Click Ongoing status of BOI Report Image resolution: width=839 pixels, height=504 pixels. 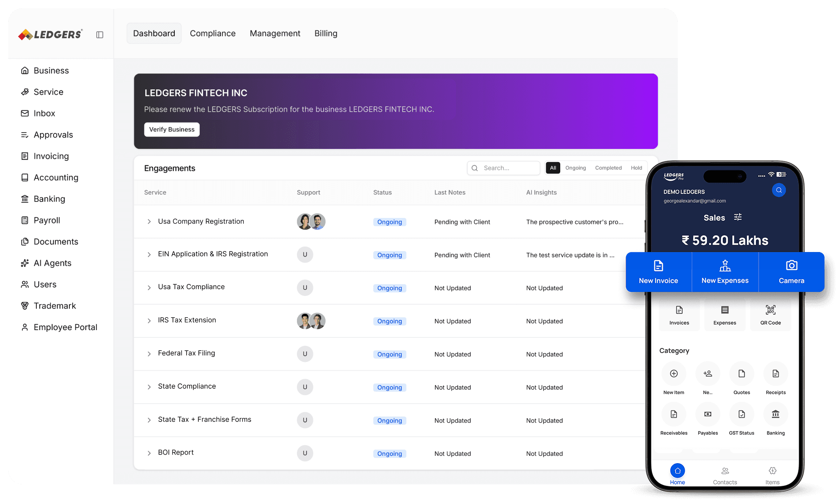tap(390, 454)
